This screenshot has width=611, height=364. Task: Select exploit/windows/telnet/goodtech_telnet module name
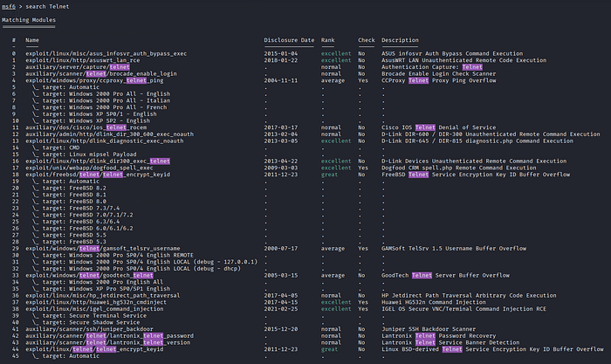(x=89, y=276)
